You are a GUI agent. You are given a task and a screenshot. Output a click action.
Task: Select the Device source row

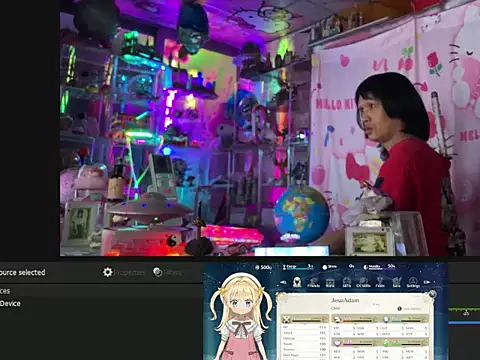pyautogui.click(x=100, y=303)
